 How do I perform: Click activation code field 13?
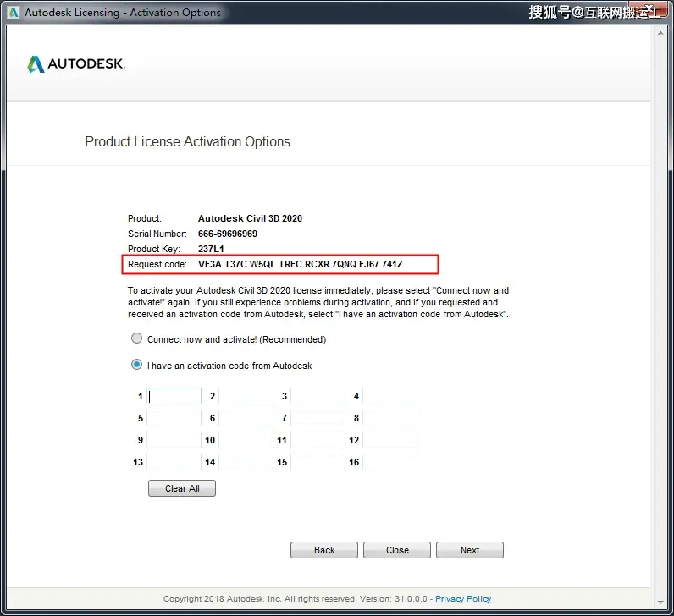[174, 462]
